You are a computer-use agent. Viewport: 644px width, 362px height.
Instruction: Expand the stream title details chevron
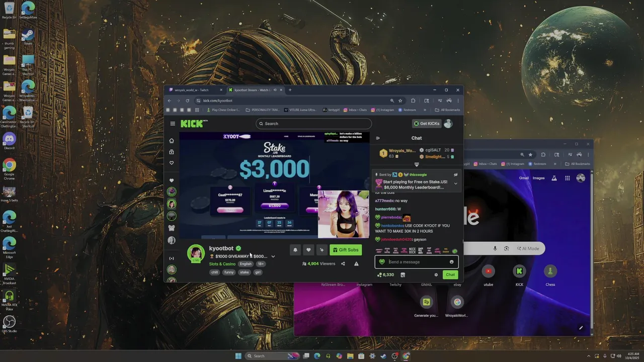click(273, 256)
